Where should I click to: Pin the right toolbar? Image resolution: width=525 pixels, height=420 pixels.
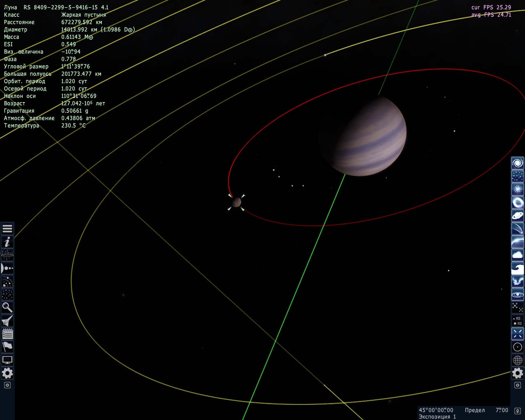[518, 385]
